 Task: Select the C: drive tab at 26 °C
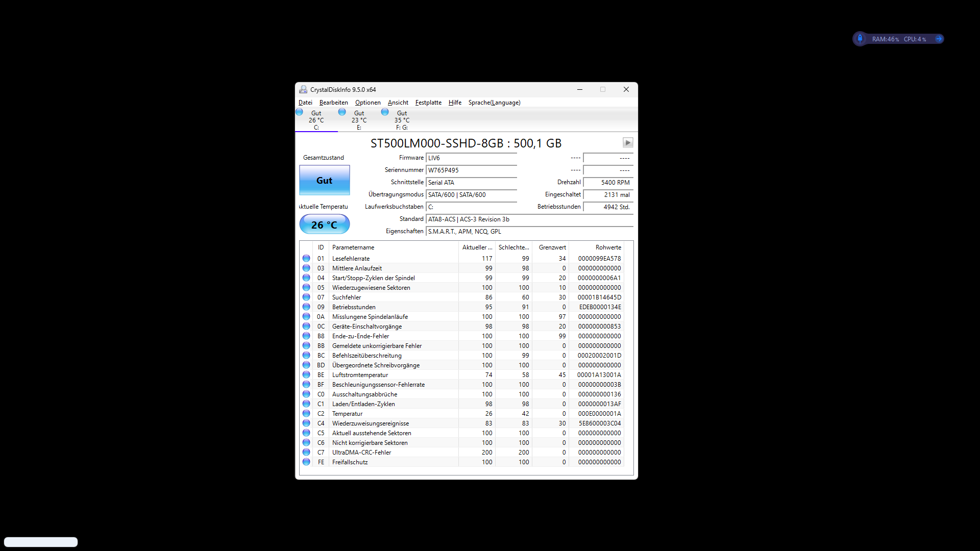point(316,120)
